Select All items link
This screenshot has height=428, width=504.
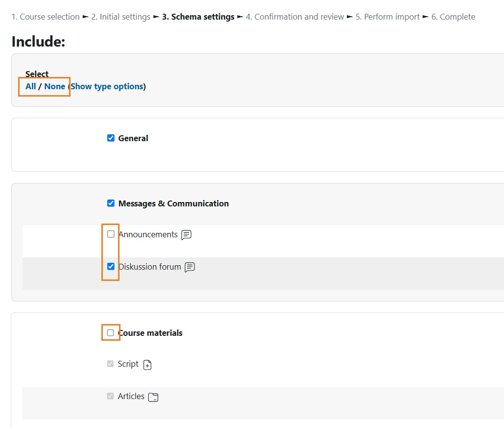30,86
